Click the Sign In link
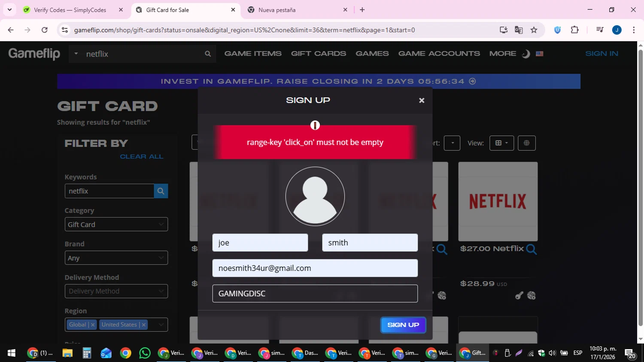This screenshot has width=644, height=362. [602, 54]
